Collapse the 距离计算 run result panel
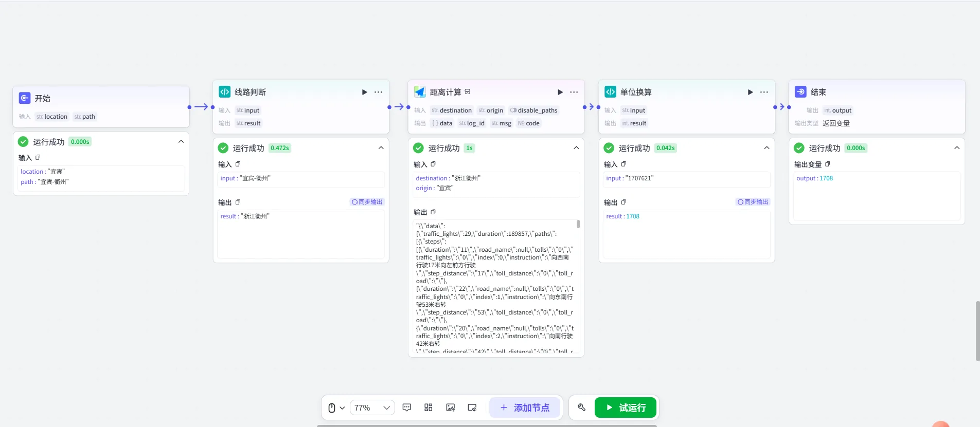980x427 pixels. (576, 148)
